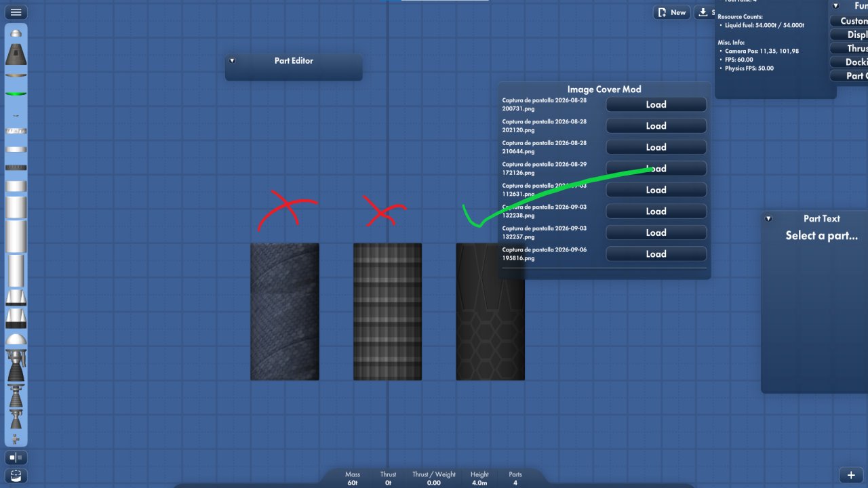Pick the largest rocket engine part
The width and height of the screenshot is (868, 488).
point(16,366)
